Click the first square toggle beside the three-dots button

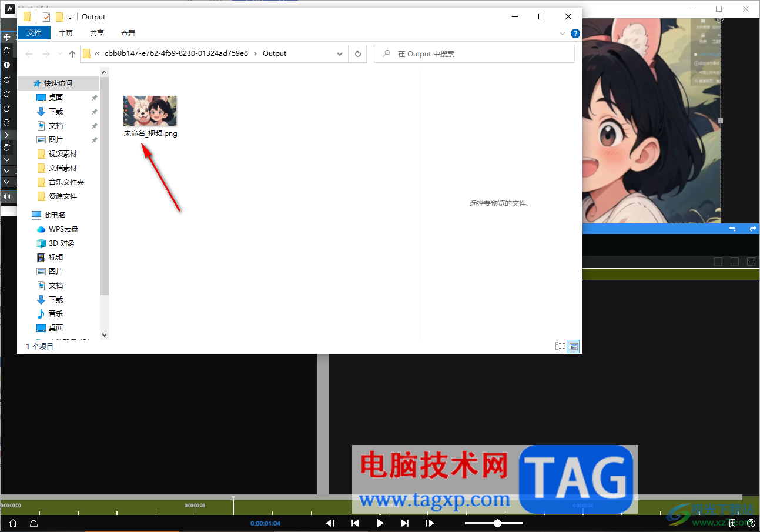718,262
